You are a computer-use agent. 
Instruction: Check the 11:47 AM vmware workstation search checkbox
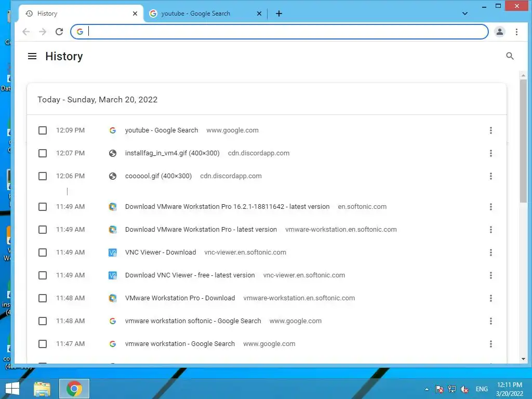click(43, 344)
